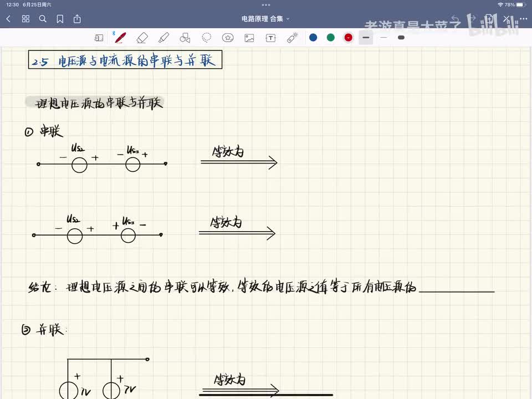Select the shapes tool
The width and height of the screenshot is (532, 399).
click(x=185, y=38)
